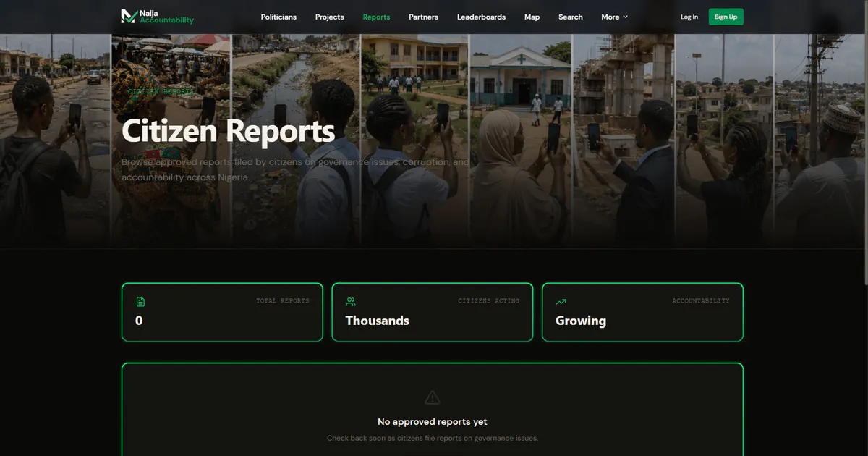This screenshot has height=456, width=868.
Task: Click the 'Growing' value text
Action: tap(581, 321)
